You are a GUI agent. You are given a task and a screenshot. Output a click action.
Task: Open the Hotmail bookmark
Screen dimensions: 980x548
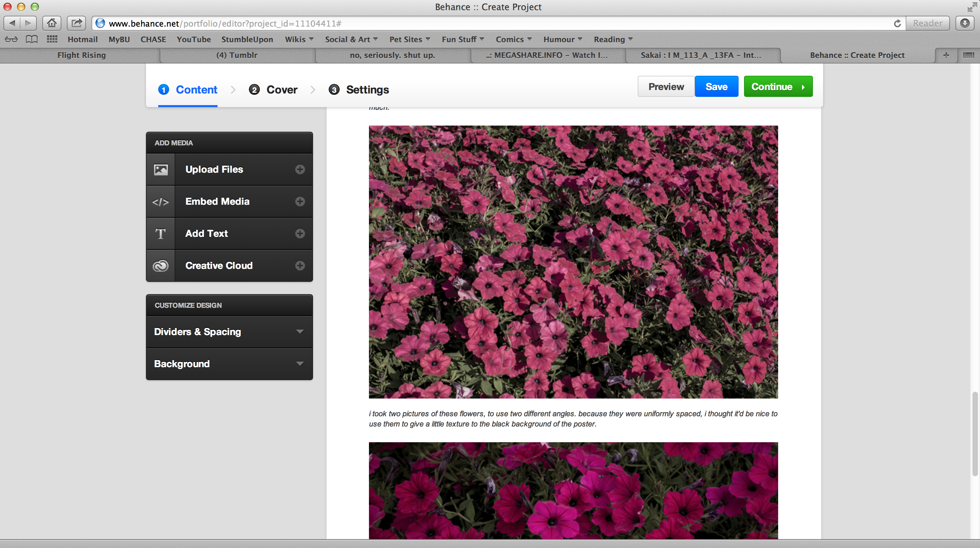pos(83,39)
